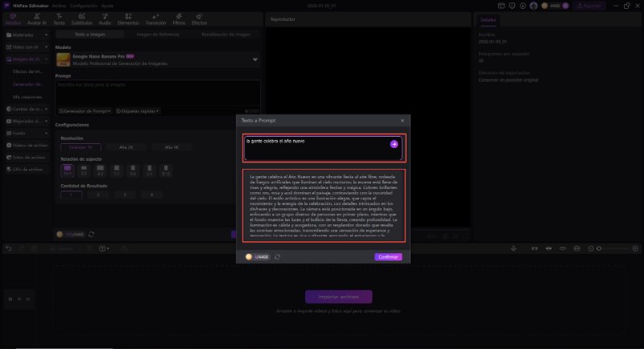Open the Filtros panel

(x=180, y=18)
